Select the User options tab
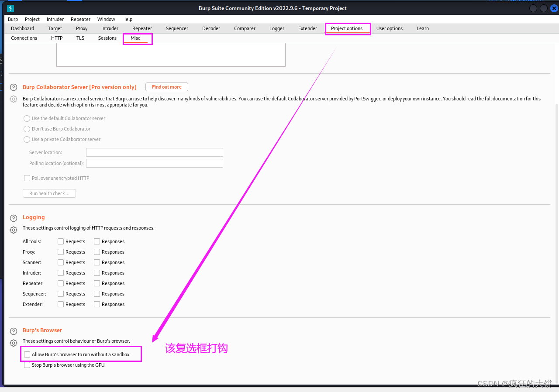 390,28
